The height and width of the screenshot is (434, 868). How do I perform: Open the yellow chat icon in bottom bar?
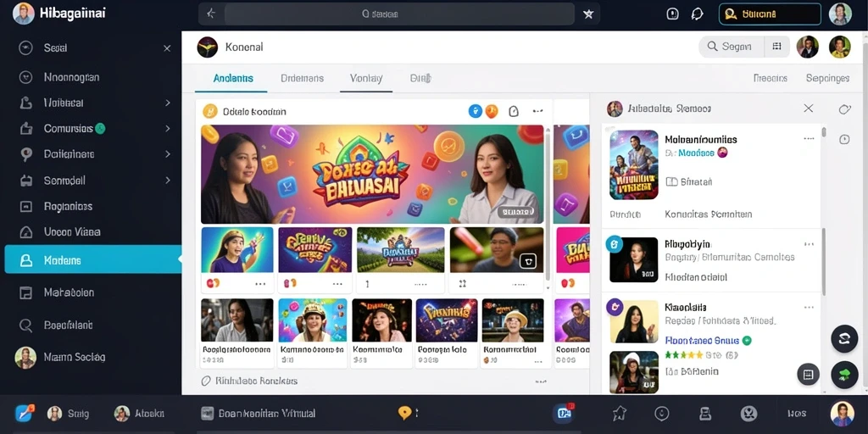pos(404,413)
